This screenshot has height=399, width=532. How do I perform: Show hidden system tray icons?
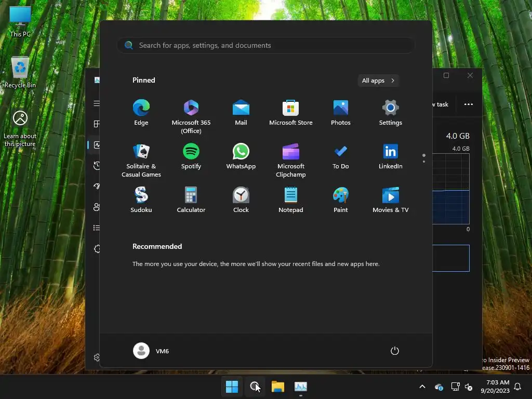click(x=422, y=387)
